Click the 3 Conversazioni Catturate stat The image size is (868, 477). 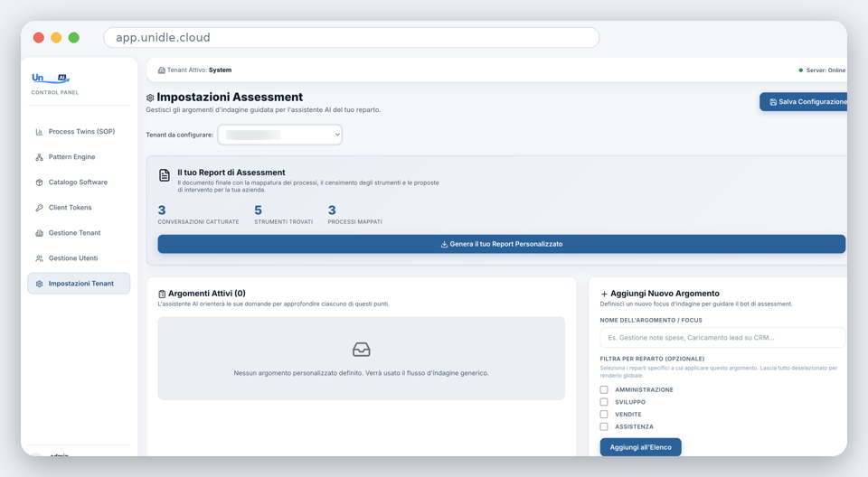tap(198, 214)
